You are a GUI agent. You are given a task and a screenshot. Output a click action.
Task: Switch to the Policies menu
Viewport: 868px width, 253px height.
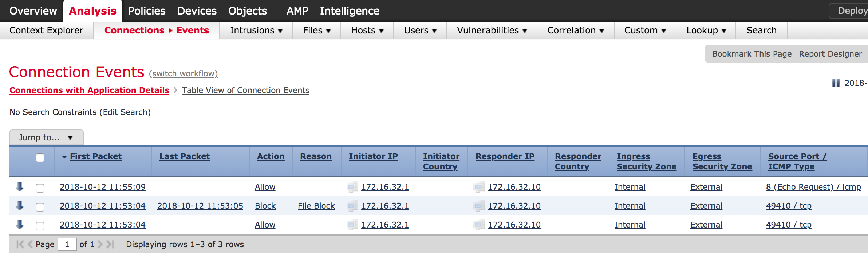pos(146,11)
